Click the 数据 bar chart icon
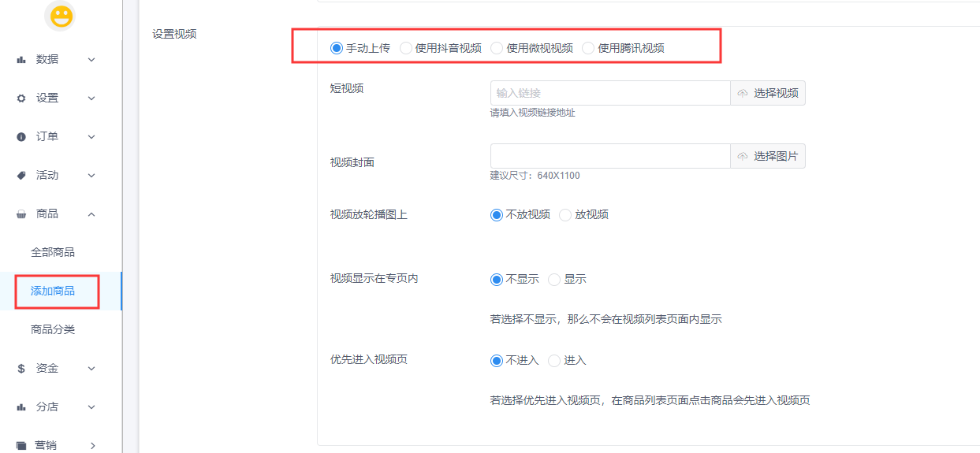Viewport: 980px width, 453px height. (21, 60)
